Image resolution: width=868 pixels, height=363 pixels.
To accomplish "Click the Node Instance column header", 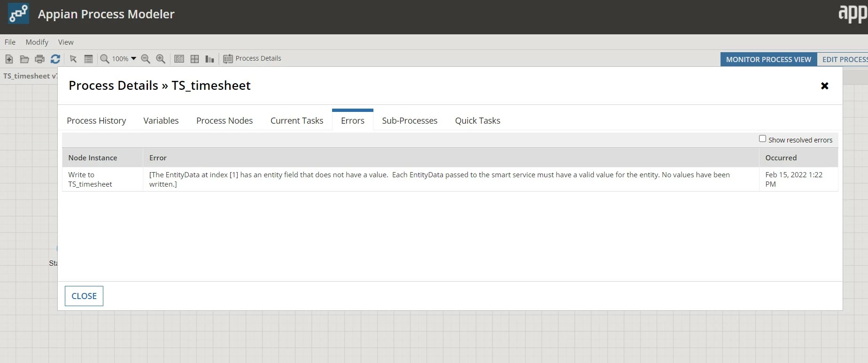I will pyautogui.click(x=102, y=158).
